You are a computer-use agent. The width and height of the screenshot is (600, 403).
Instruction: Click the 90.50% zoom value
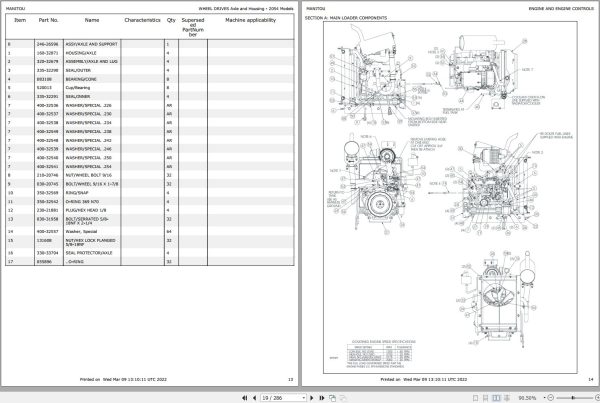[x=527, y=398]
